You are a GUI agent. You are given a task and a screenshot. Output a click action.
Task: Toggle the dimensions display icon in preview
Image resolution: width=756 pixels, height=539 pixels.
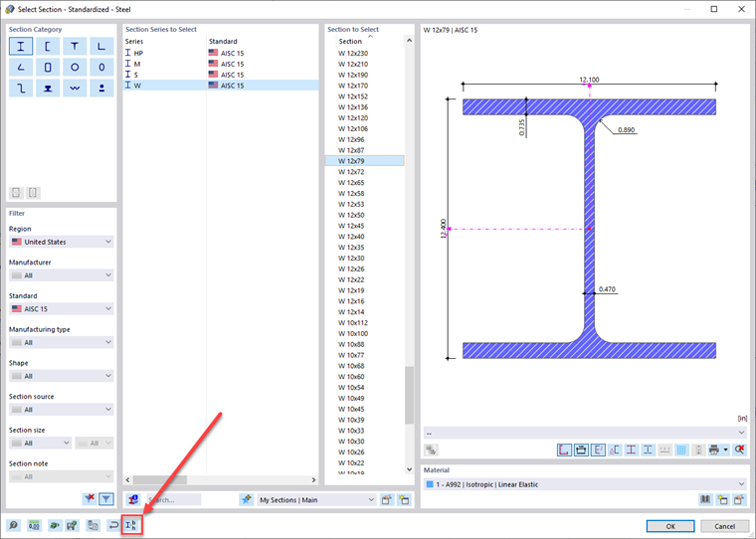tap(581, 449)
